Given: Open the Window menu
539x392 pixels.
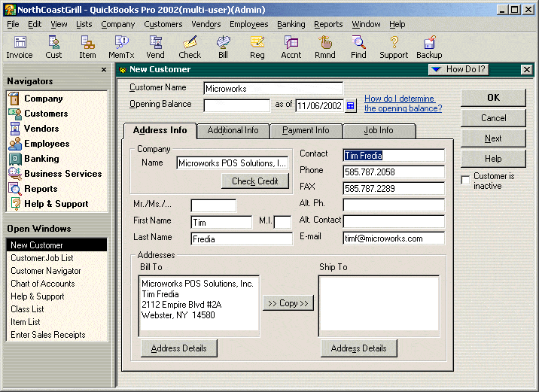Looking at the screenshot, I should tap(366, 24).
